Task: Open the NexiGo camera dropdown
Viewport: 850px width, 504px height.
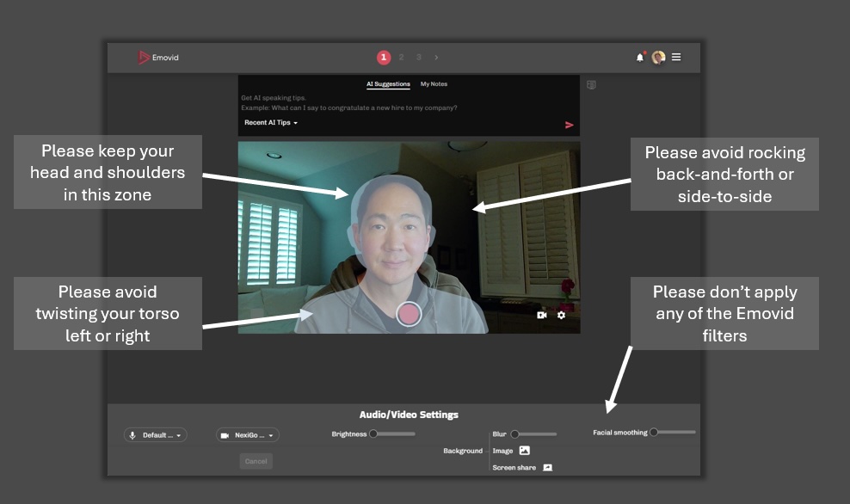Action: click(x=248, y=435)
